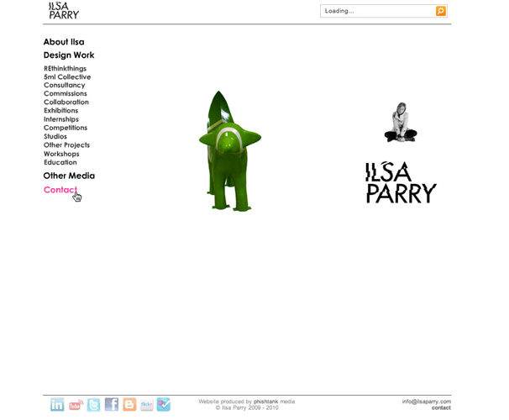
Task: Go to the REthinkthings page
Action: point(65,69)
